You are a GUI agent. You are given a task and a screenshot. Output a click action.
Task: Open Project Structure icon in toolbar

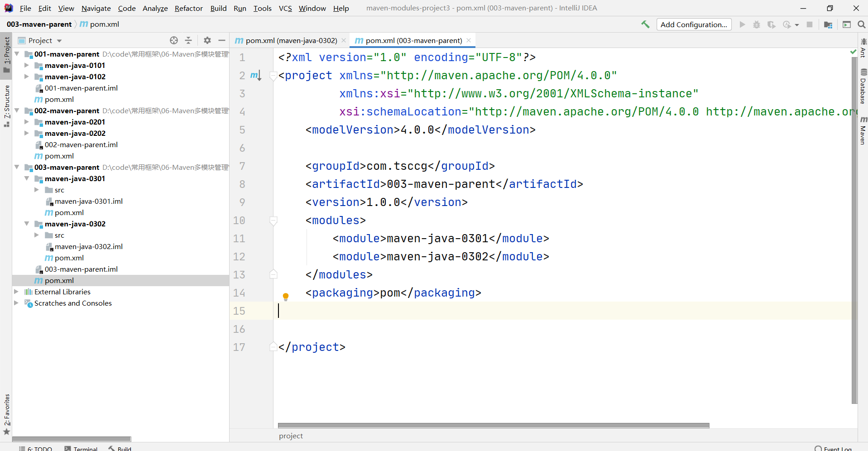(x=828, y=24)
